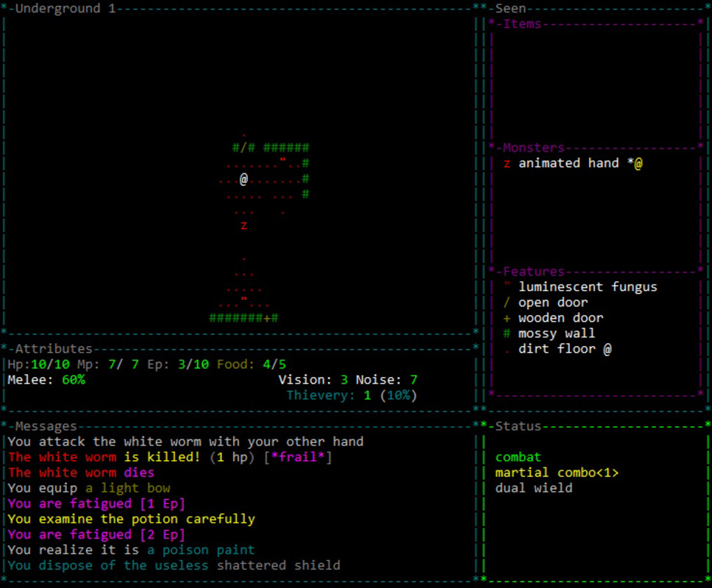The image size is (712, 588).
Task: Click the 'Attributes' panel title
Action: [x=54, y=349]
